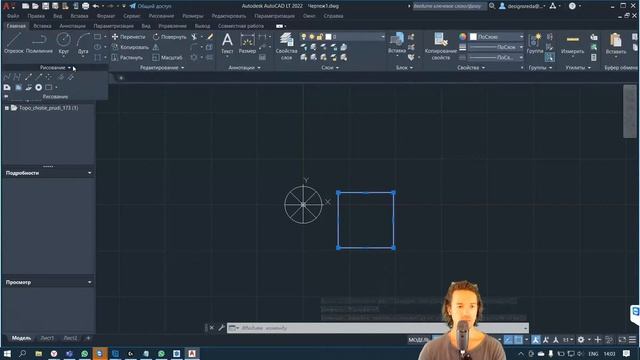The image size is (640, 360).
Task: Click the object color wheel swatch
Action: point(462,37)
